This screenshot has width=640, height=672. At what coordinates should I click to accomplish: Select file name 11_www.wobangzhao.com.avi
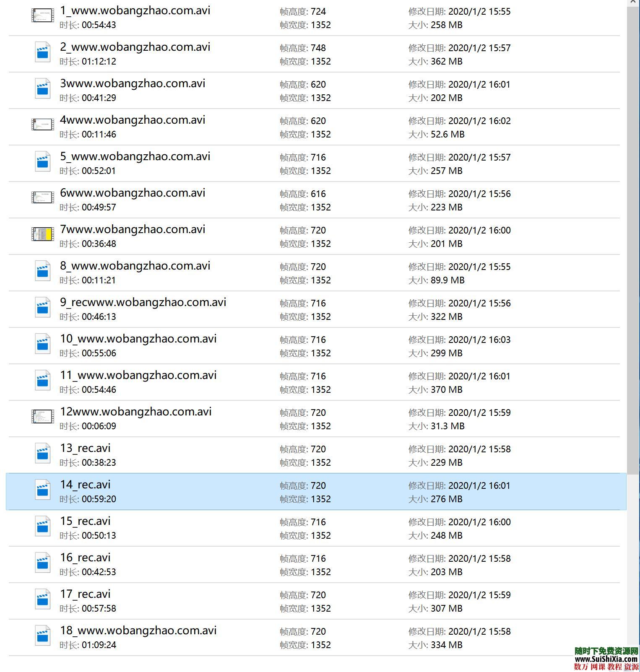pyautogui.click(x=138, y=375)
